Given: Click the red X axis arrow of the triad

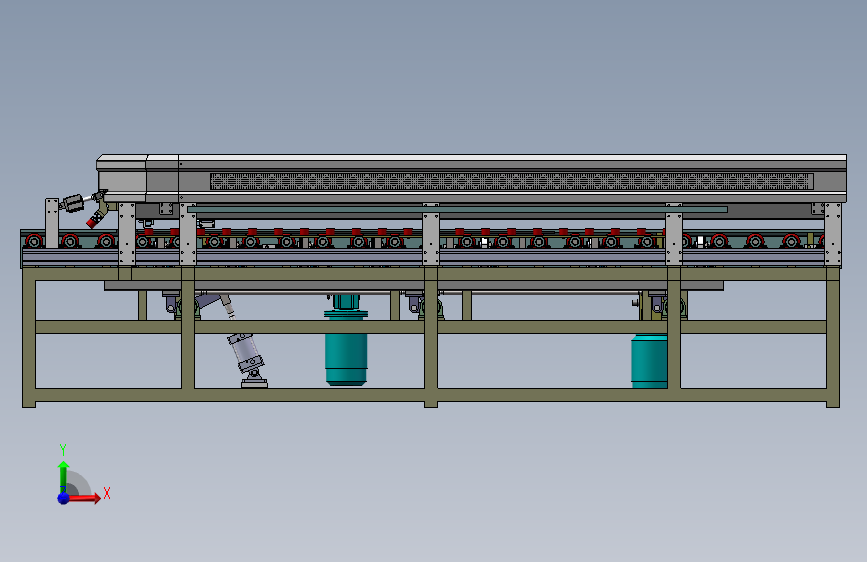Looking at the screenshot, I should pos(84,498).
